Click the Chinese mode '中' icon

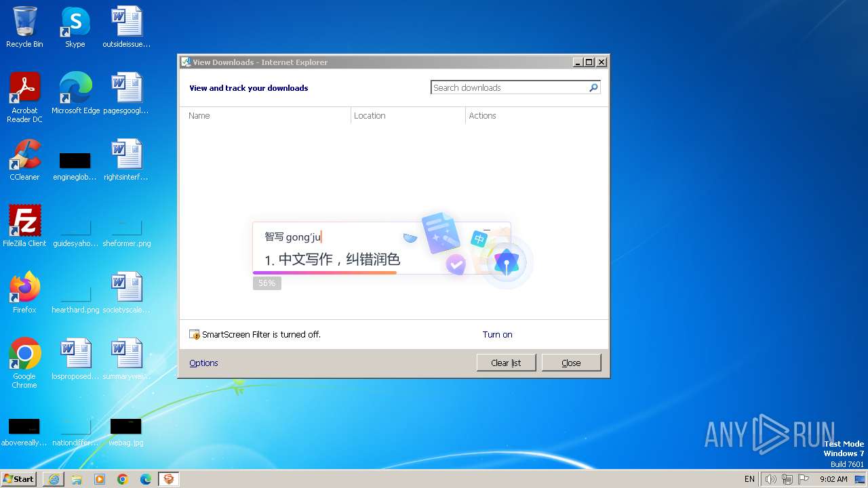tap(479, 239)
